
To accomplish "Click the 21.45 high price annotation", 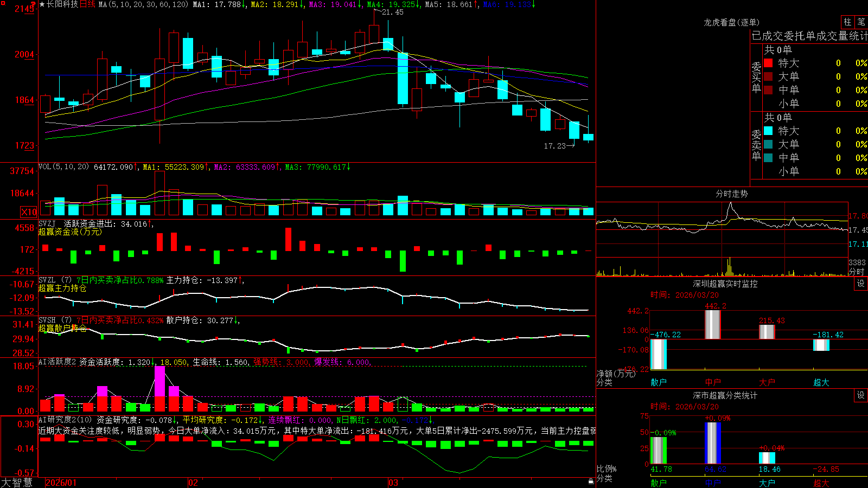I will (393, 12).
